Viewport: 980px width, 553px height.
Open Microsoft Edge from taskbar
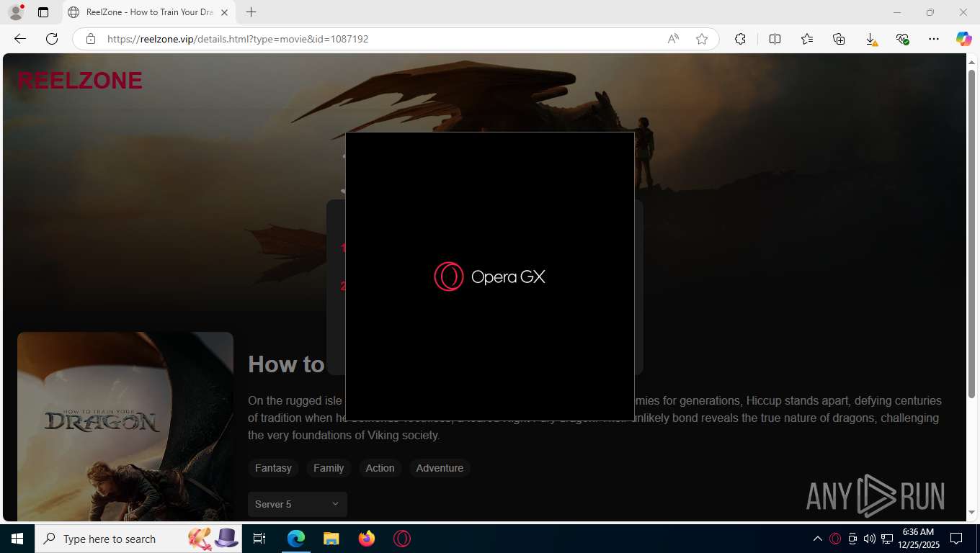tap(296, 539)
